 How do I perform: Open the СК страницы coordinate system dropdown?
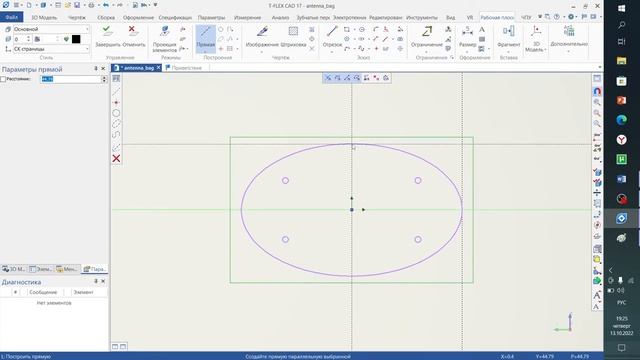point(51,49)
